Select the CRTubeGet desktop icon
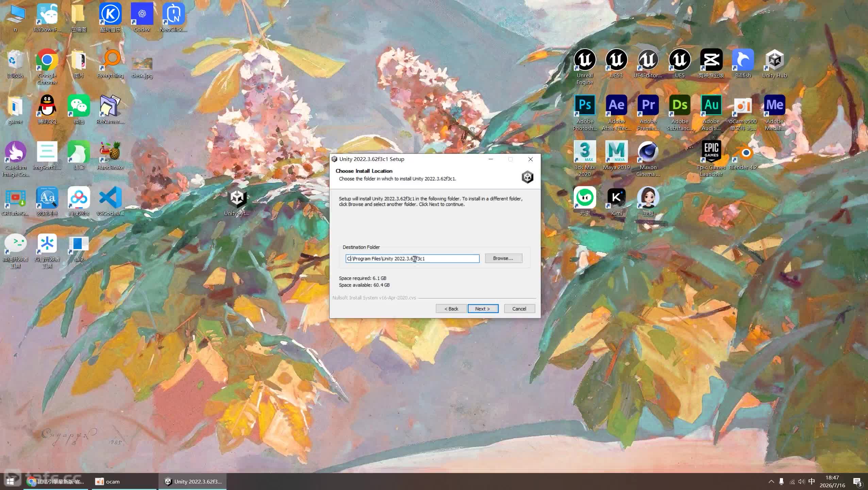Image resolution: width=868 pixels, height=490 pixels. pos(15,202)
